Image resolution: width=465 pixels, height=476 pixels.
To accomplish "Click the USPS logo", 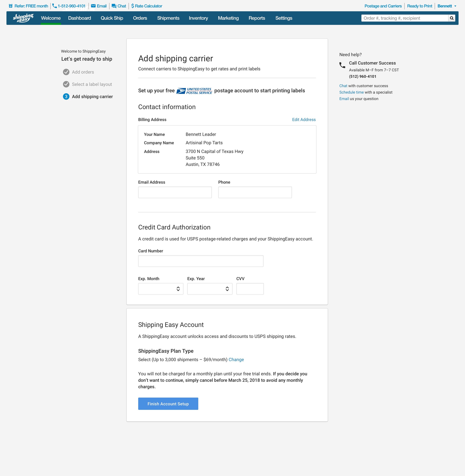I will click(194, 91).
